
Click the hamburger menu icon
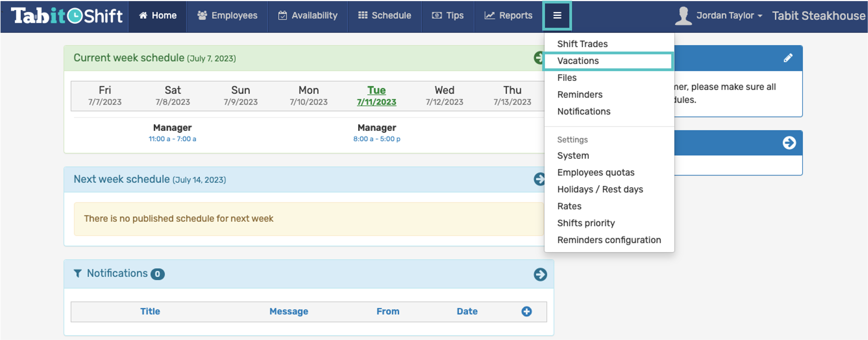click(x=557, y=15)
